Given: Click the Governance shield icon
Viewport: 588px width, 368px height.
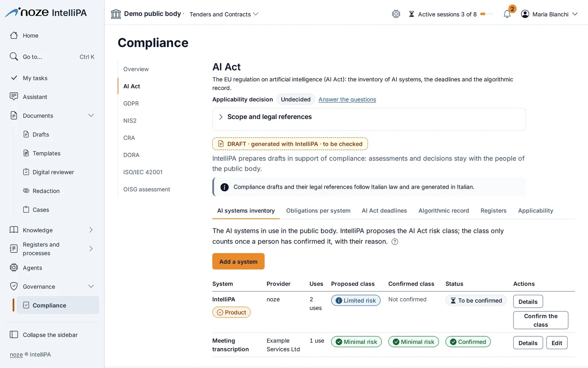Looking at the screenshot, I should pos(14,286).
